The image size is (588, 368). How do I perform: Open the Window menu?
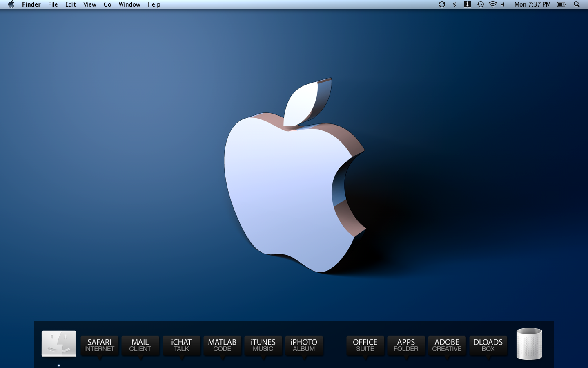[x=129, y=4]
